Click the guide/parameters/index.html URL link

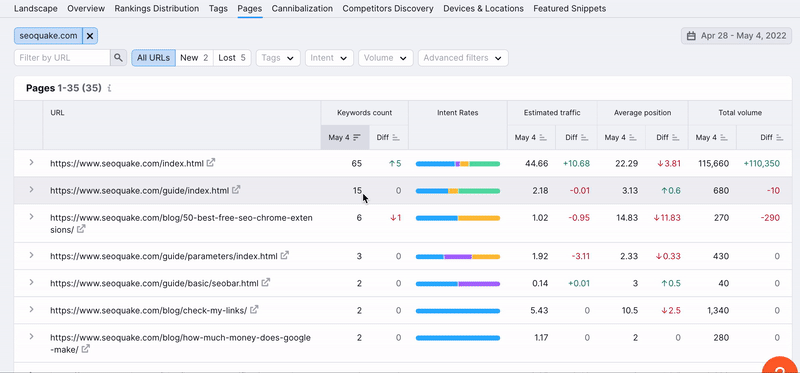163,256
